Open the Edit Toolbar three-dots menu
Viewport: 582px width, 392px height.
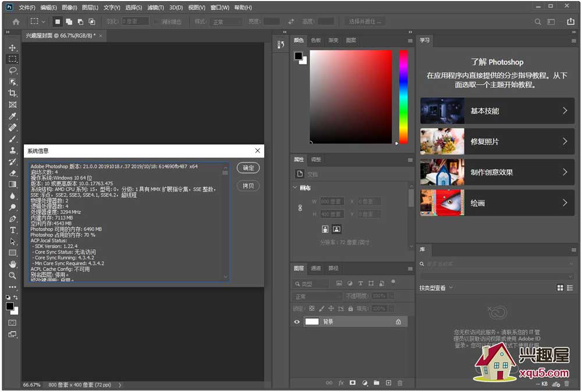(x=12, y=287)
